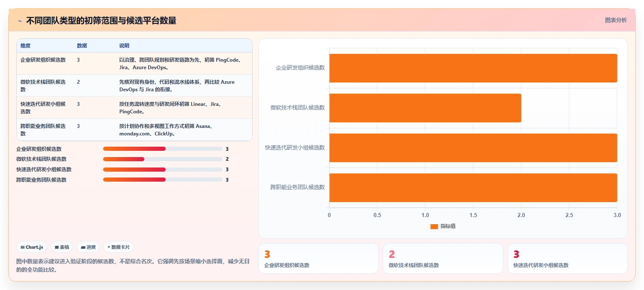Click the orange 指标值 legend color box

[434, 226]
